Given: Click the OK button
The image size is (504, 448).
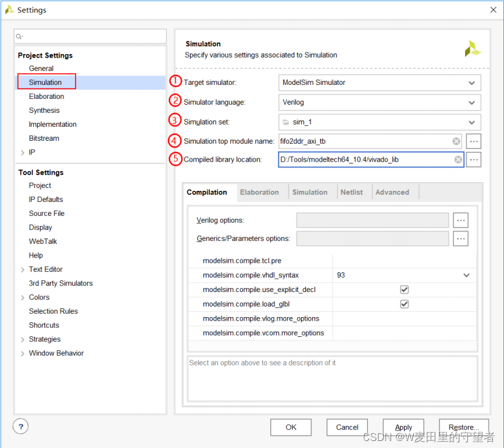Looking at the screenshot, I should click(291, 427).
